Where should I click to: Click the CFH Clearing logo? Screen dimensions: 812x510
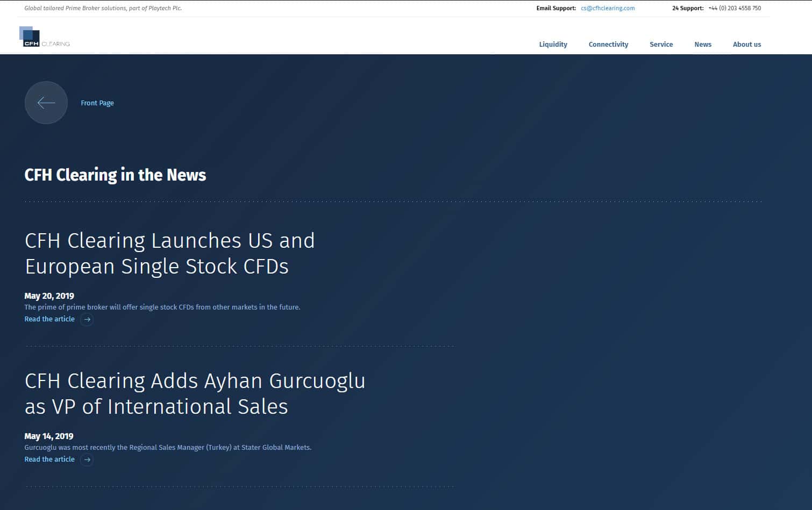coord(45,37)
